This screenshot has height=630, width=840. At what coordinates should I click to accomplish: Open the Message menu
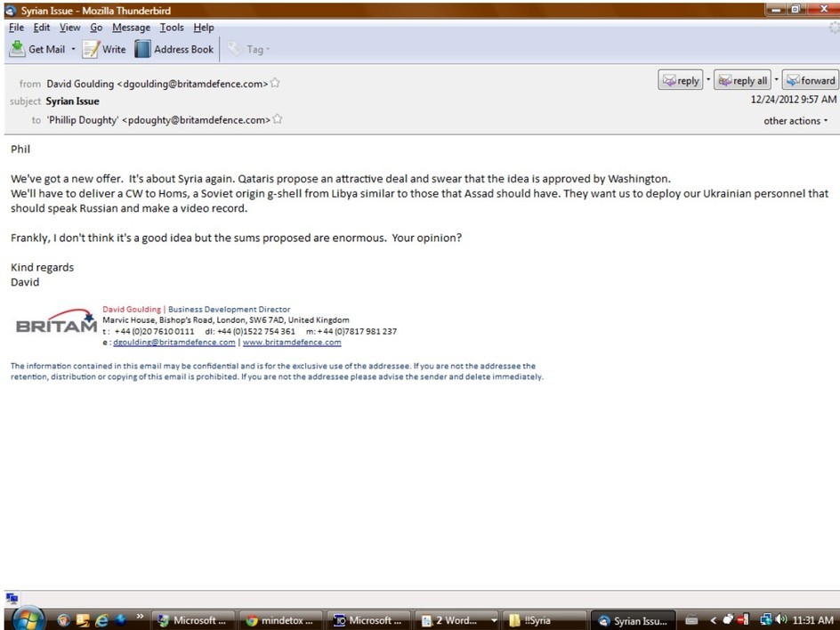coord(132,28)
